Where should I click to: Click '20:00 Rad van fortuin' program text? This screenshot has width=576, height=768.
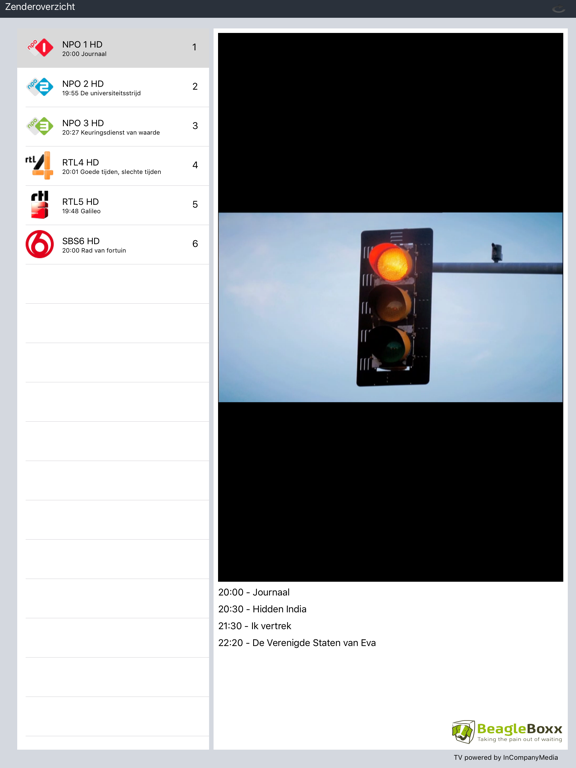tap(94, 250)
